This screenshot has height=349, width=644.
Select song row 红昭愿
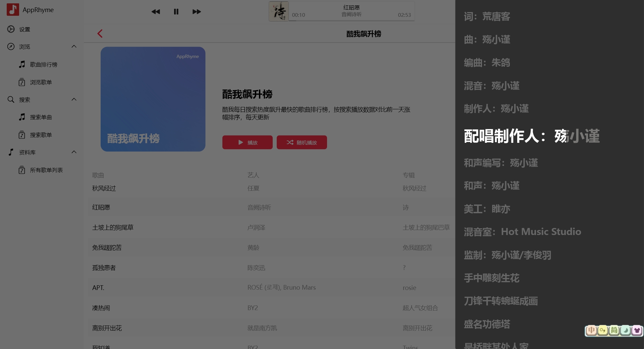tap(271, 208)
